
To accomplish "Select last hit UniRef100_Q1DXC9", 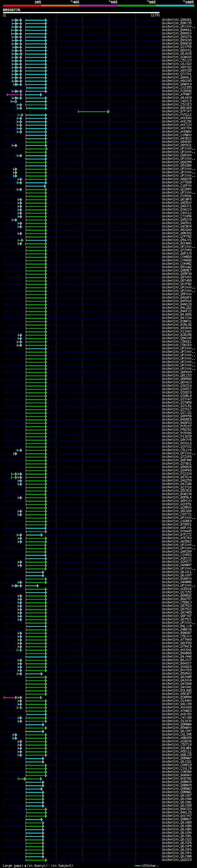I will (177, 860).
